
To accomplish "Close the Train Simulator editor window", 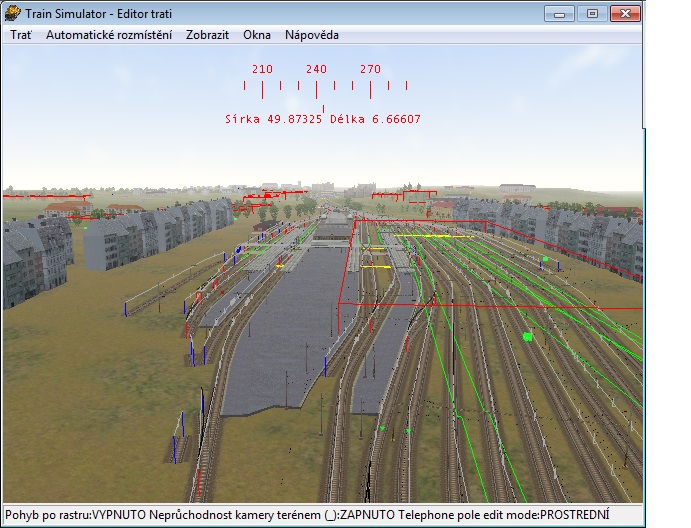I will click(x=625, y=14).
